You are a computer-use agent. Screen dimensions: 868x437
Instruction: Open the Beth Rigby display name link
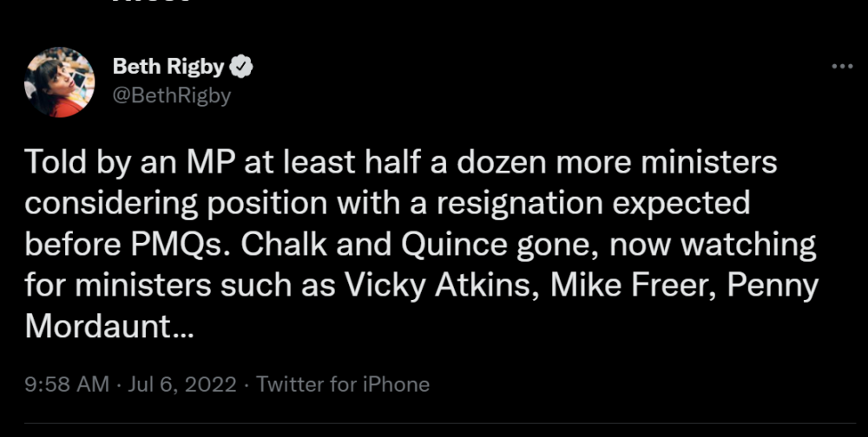(x=168, y=68)
